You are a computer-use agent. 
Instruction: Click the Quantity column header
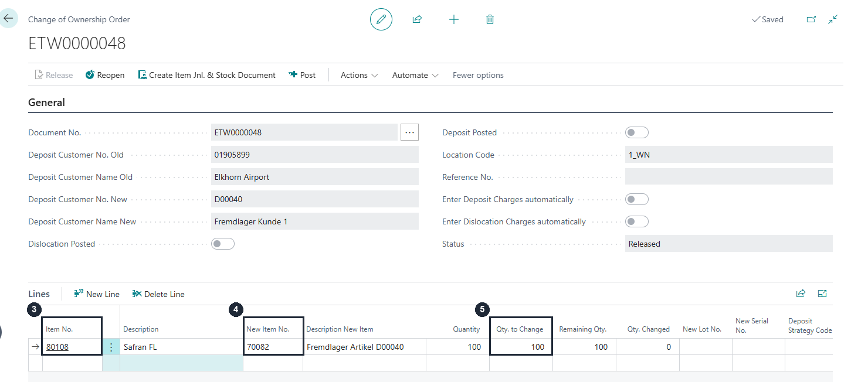pyautogui.click(x=466, y=329)
